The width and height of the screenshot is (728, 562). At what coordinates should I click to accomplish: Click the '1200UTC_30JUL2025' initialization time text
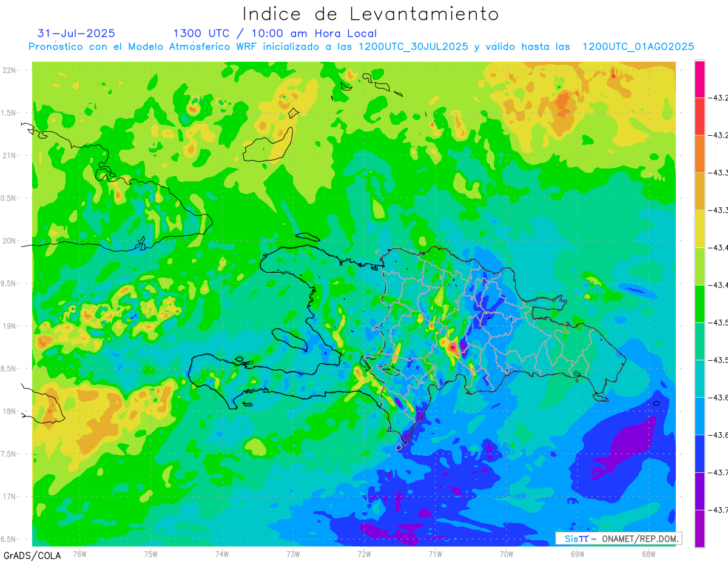pyautogui.click(x=413, y=47)
